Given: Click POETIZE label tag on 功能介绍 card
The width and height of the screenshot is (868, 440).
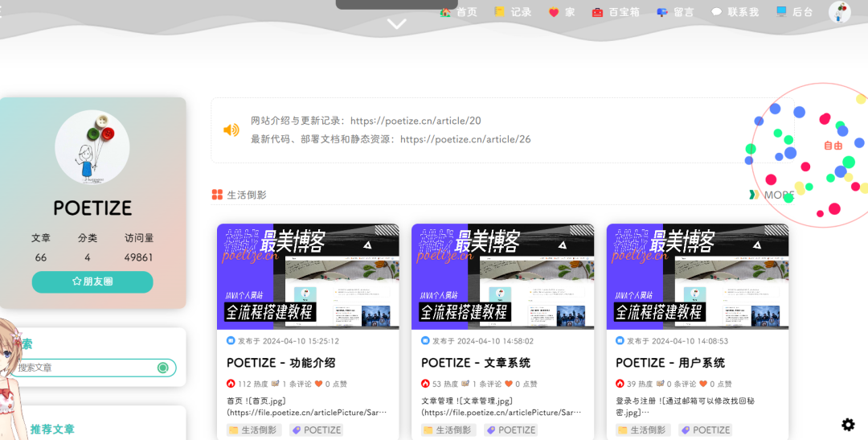Looking at the screenshot, I should click(317, 430).
